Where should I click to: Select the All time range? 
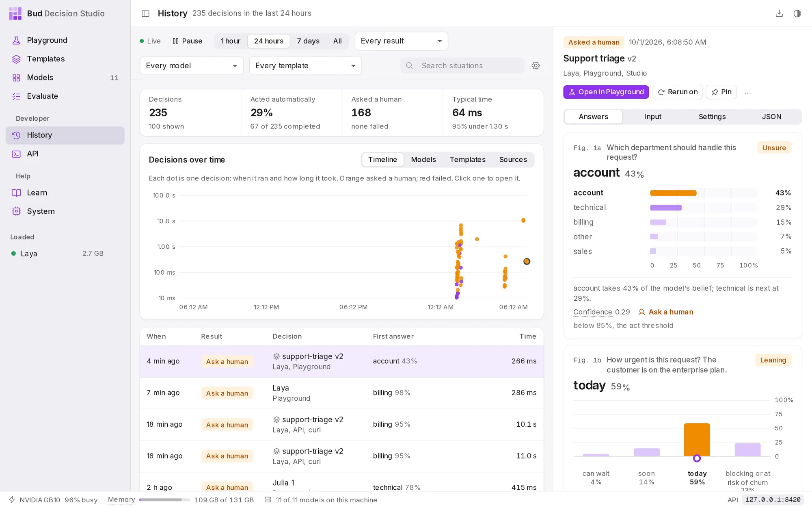point(337,41)
